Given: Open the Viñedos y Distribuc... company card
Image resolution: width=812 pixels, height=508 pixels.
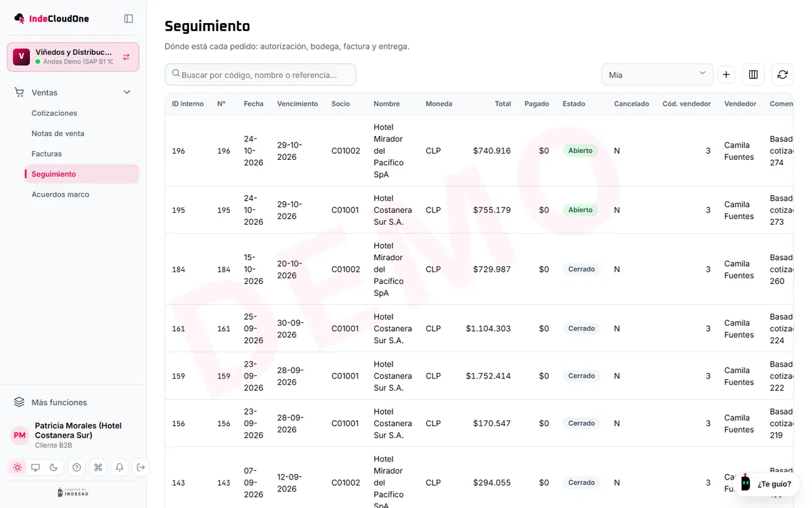Looking at the screenshot, I should tap(73, 57).
